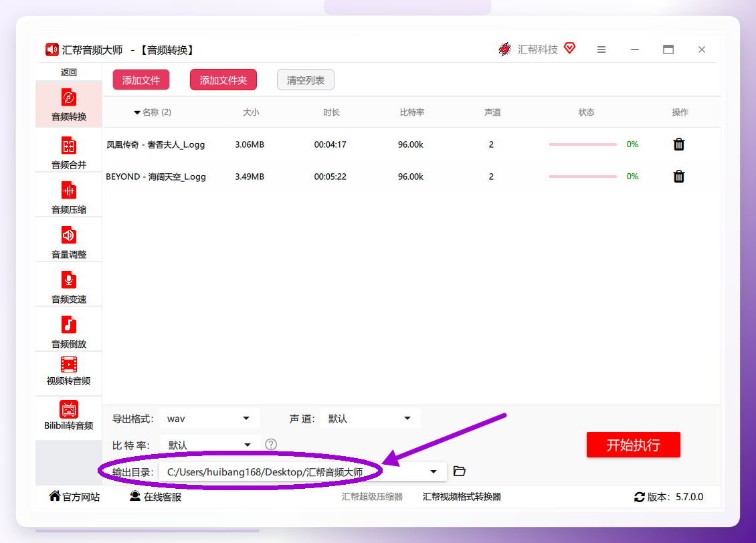The image size is (756, 543).
Task: Click the 版本: 5.7.0.0 version text
Action: [675, 497]
